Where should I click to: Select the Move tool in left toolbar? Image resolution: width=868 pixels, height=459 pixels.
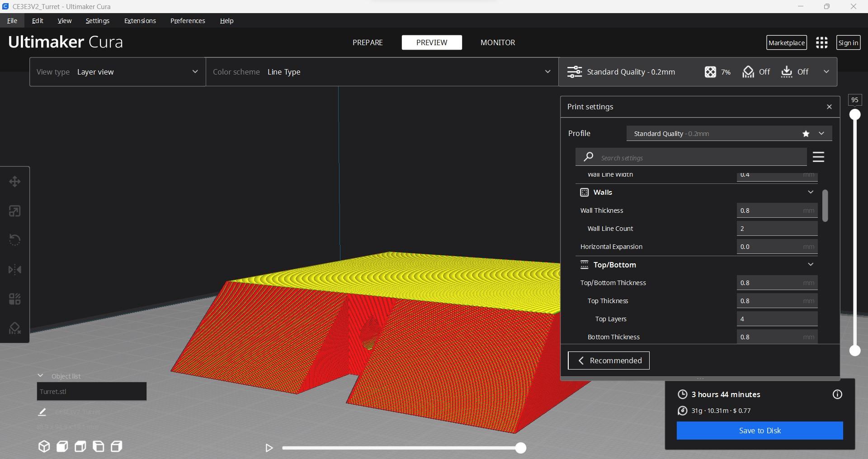pyautogui.click(x=14, y=182)
